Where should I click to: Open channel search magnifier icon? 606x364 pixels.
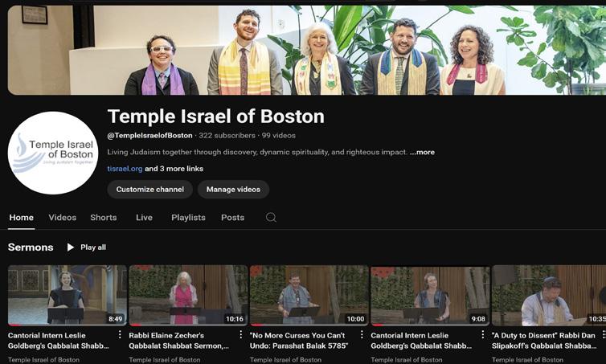click(271, 217)
